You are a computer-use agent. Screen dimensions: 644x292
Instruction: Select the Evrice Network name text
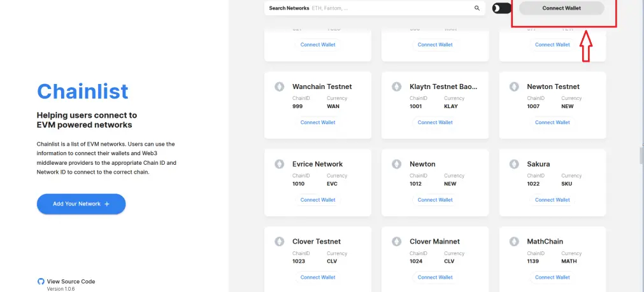tap(317, 164)
